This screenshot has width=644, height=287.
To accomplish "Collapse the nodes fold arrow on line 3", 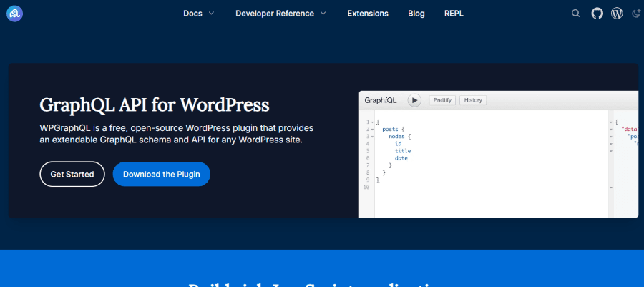I will (373, 136).
